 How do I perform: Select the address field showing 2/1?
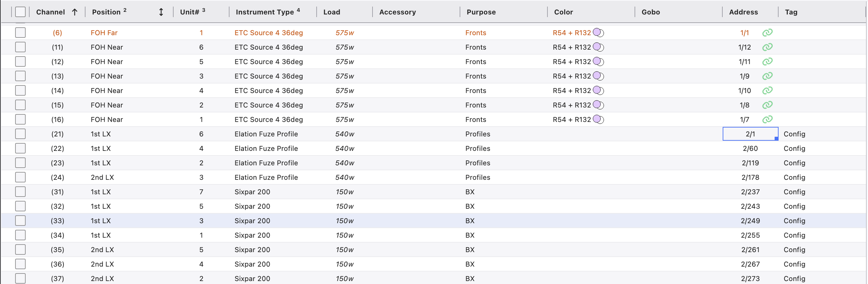tap(750, 134)
